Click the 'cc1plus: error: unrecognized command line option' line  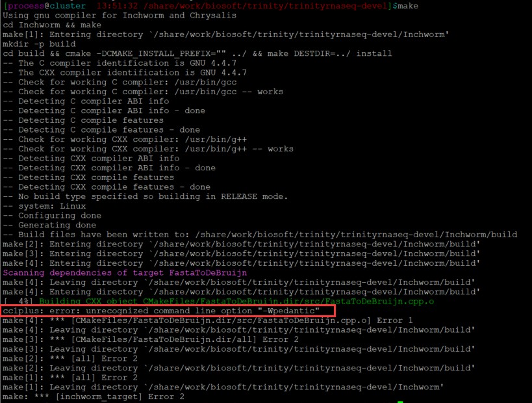click(x=161, y=311)
